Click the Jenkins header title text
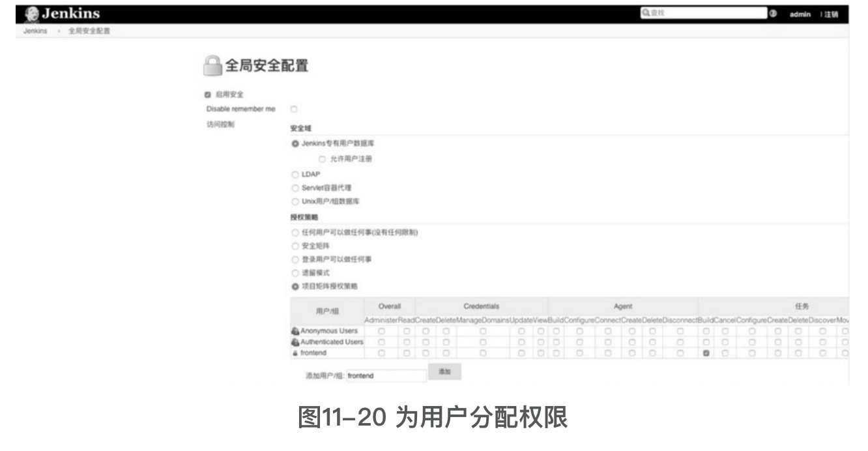Viewport: 868px width, 451px height. pos(70,14)
